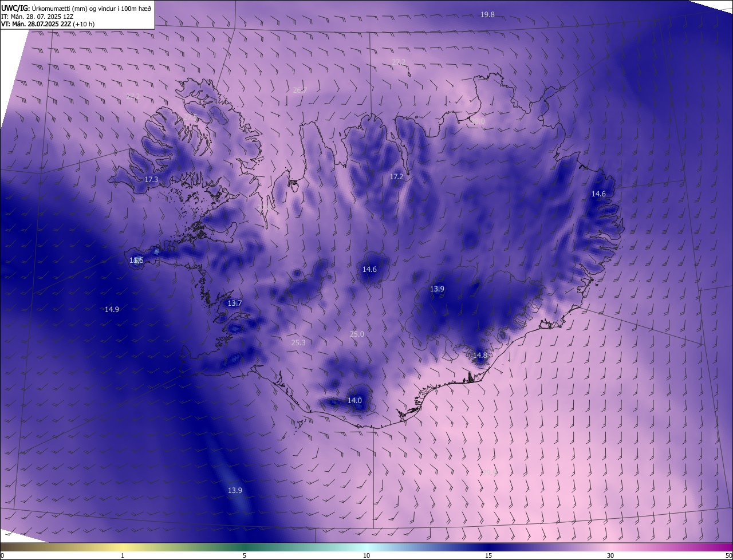This screenshot has width=733, height=560.
Task: Click the '30' tick on the color scale
Action: click(x=610, y=555)
